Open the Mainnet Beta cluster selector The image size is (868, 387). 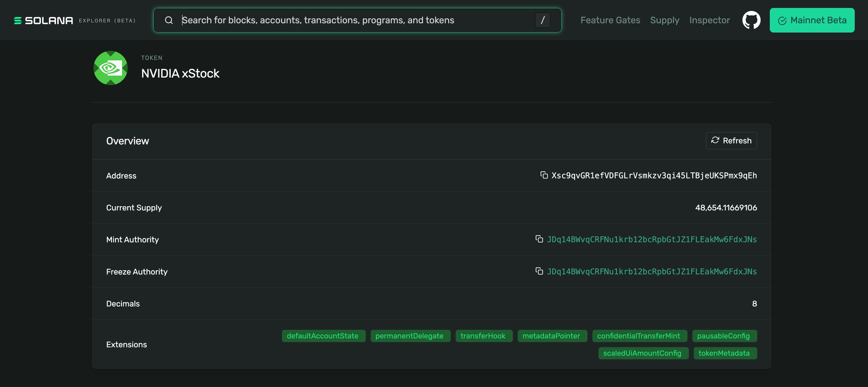click(812, 20)
